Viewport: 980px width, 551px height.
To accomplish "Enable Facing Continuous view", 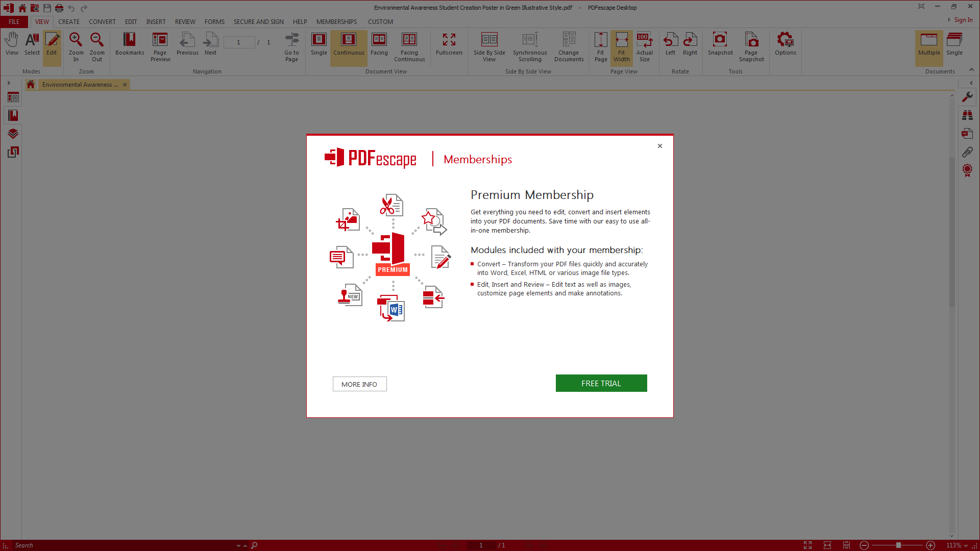I will click(x=409, y=47).
